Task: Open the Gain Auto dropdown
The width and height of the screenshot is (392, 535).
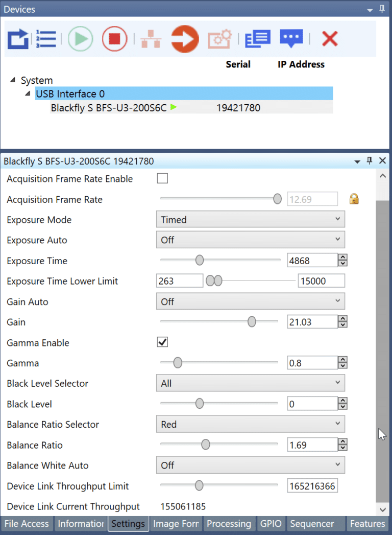Action: [x=251, y=301]
